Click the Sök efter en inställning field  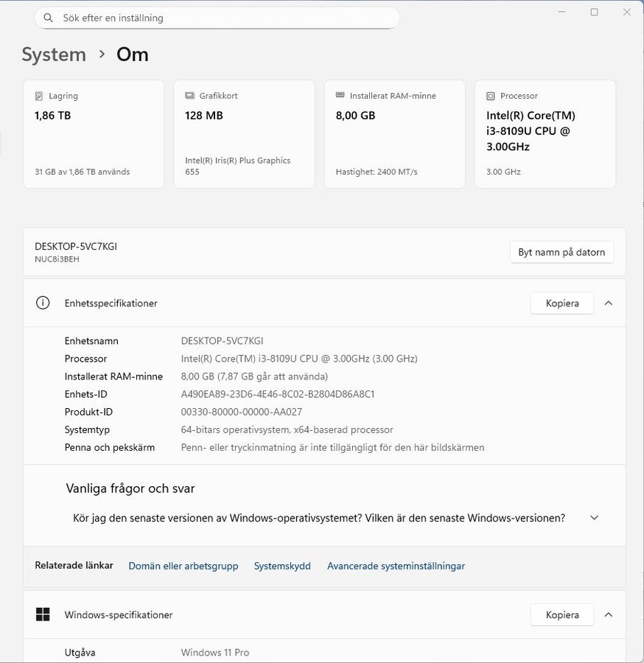point(221,18)
